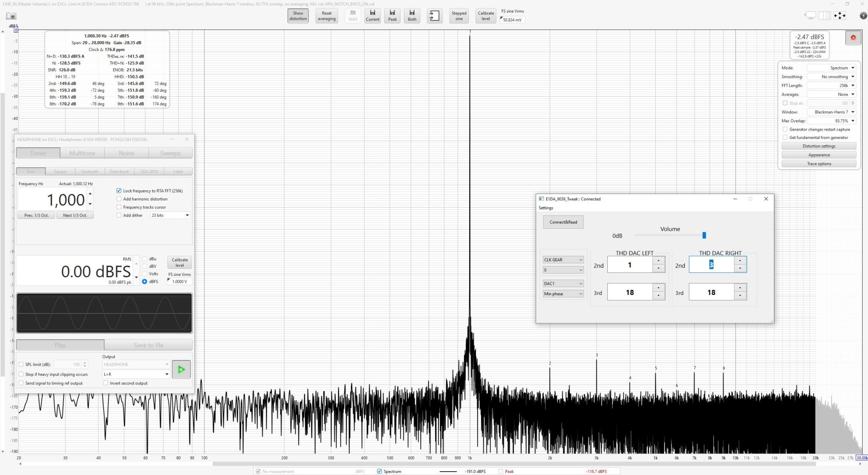Minimize the E1DA_9039_Tweak window
The height and width of the screenshot is (475, 868).
735,199
